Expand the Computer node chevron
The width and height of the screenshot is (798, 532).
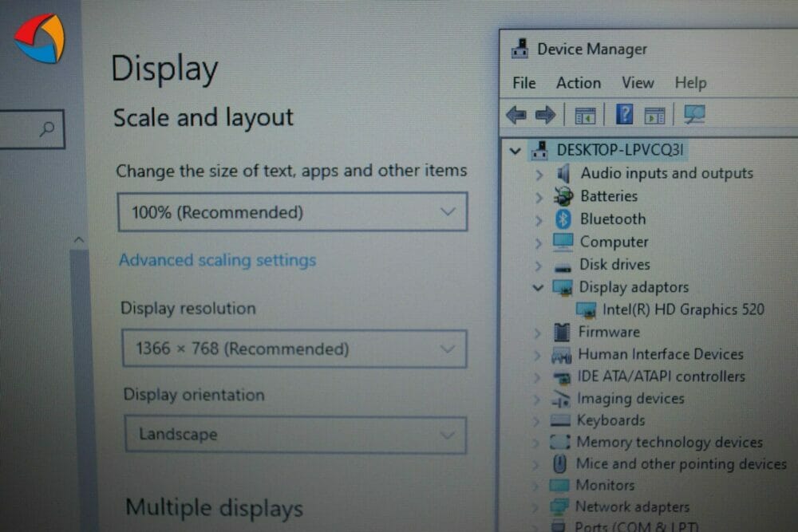539,243
